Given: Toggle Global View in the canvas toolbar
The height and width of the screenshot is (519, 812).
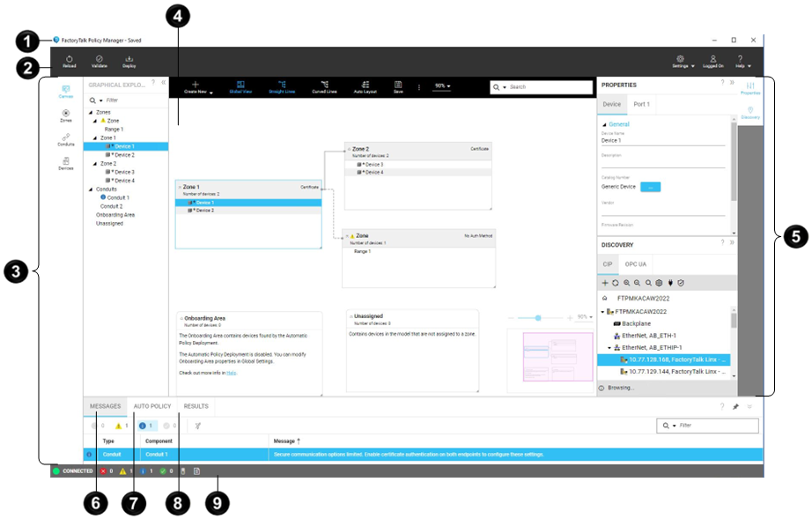Looking at the screenshot, I should (240, 87).
